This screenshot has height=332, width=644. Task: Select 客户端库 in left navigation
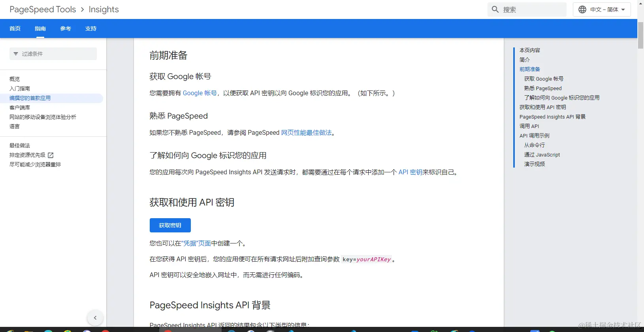(20, 108)
